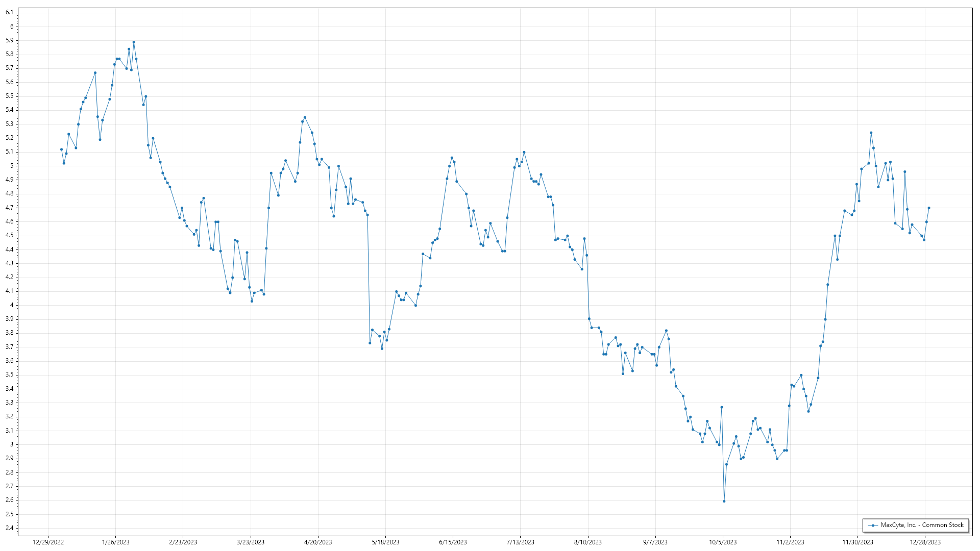980x551 pixels.
Task: Click the April peak data point near 5.35
Action: click(305, 117)
